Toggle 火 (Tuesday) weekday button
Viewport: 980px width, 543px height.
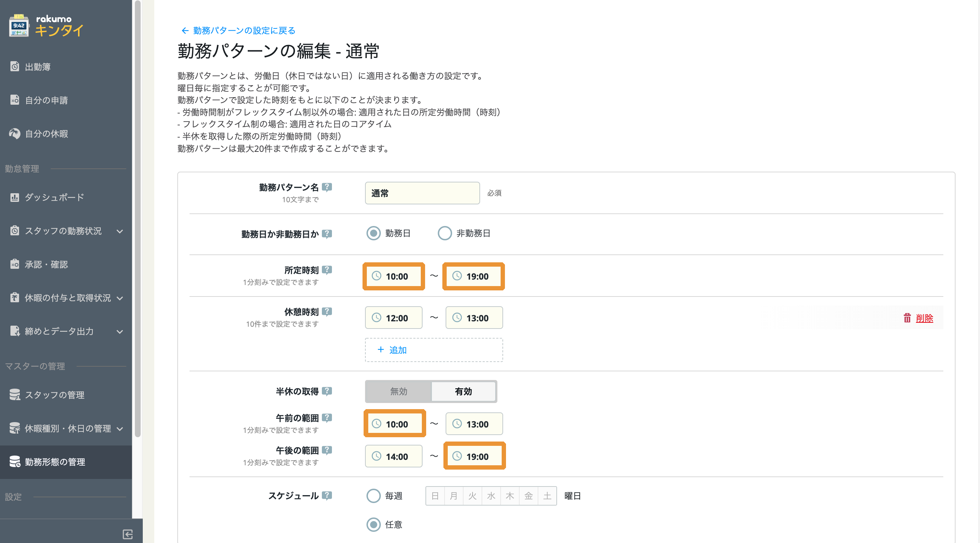473,496
